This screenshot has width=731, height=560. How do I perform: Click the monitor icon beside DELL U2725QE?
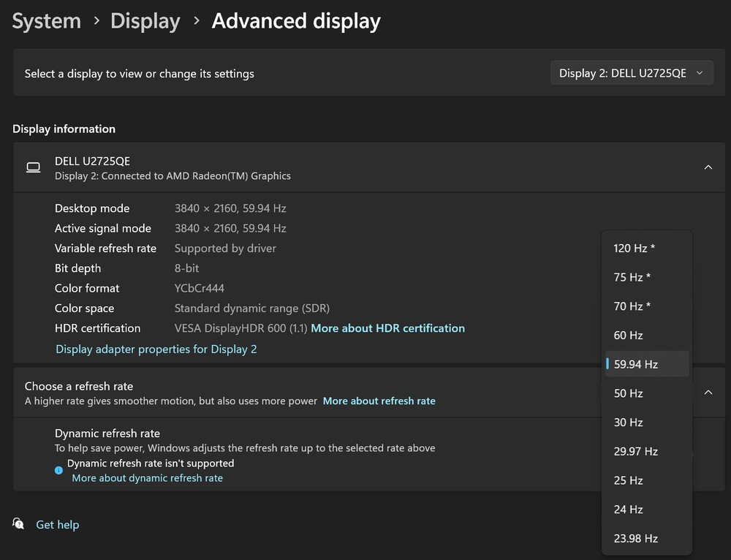(33, 167)
